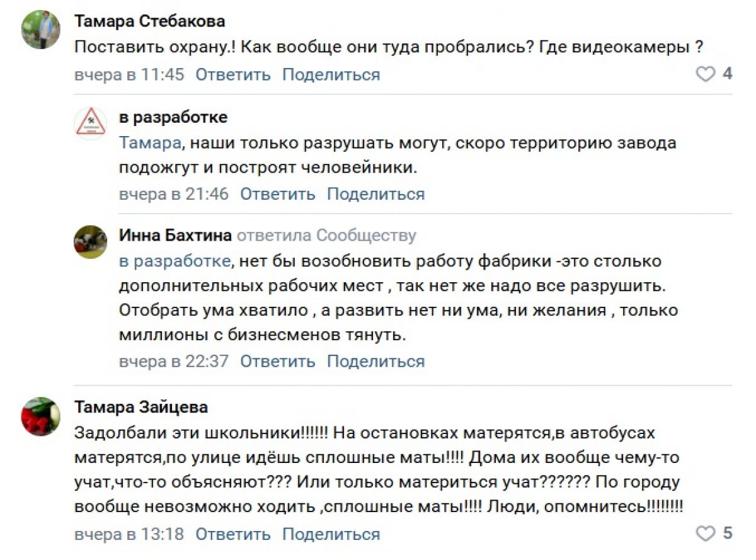This screenshot has width=756, height=560.
Task: Reply to the «в разработке» comment
Action: click(278, 194)
